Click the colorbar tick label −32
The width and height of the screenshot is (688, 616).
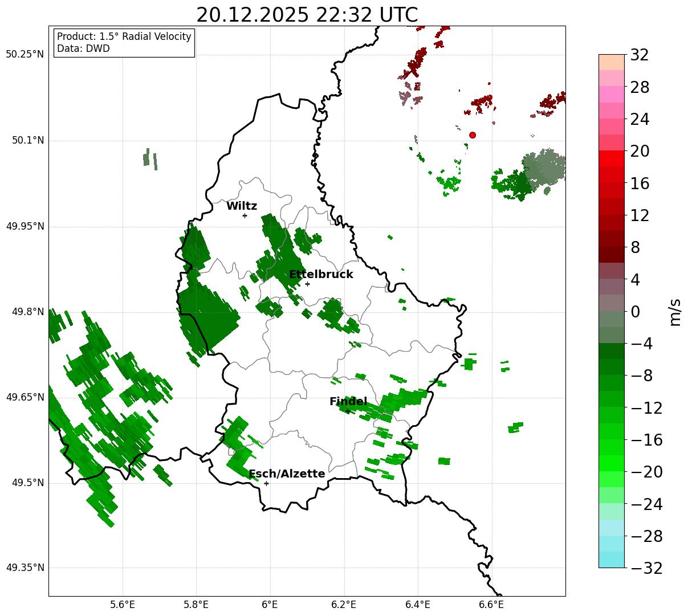[646, 568]
